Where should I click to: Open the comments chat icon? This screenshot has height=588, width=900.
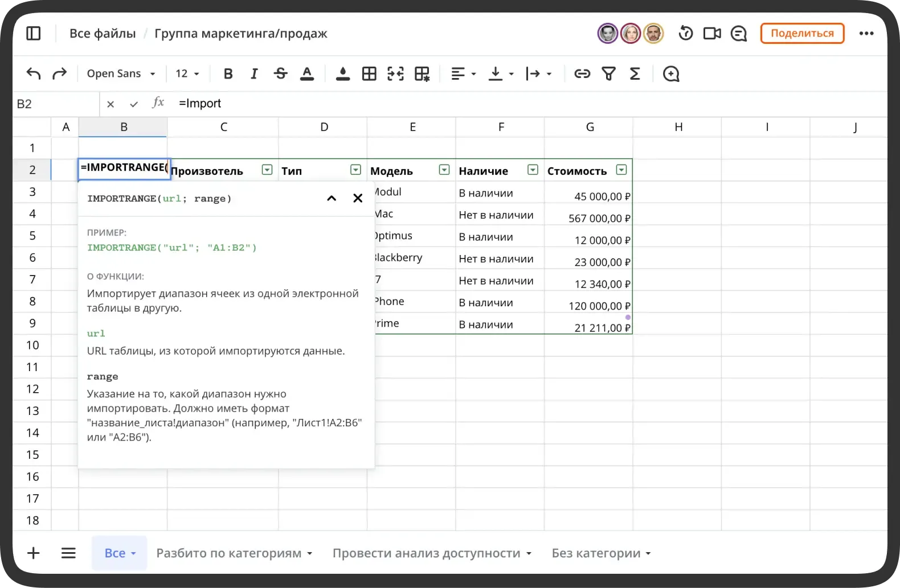click(x=739, y=34)
